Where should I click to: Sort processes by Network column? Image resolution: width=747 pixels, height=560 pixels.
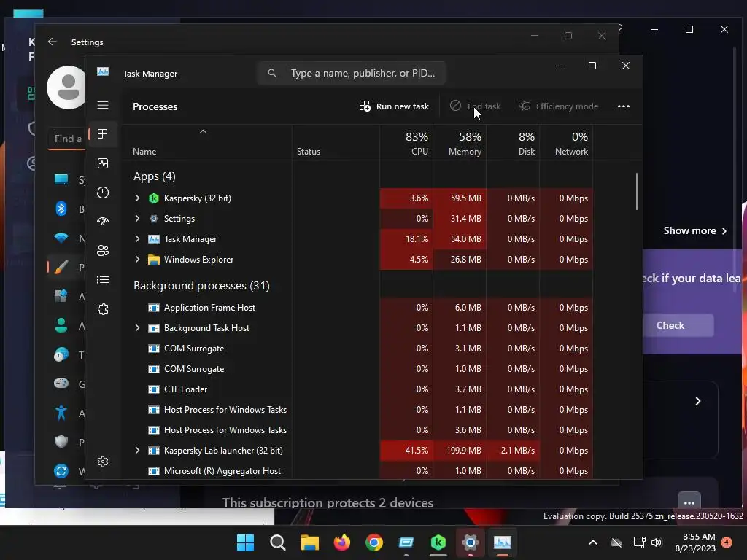point(566,143)
